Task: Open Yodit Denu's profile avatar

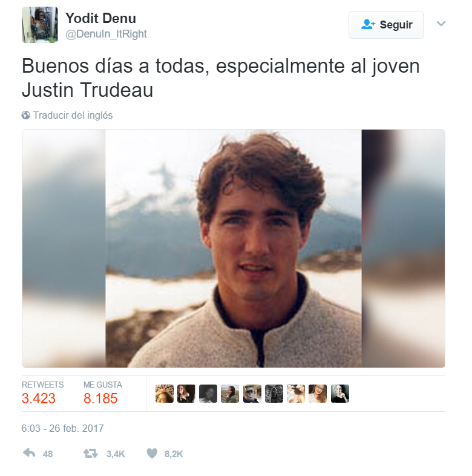Action: pyautogui.click(x=40, y=25)
